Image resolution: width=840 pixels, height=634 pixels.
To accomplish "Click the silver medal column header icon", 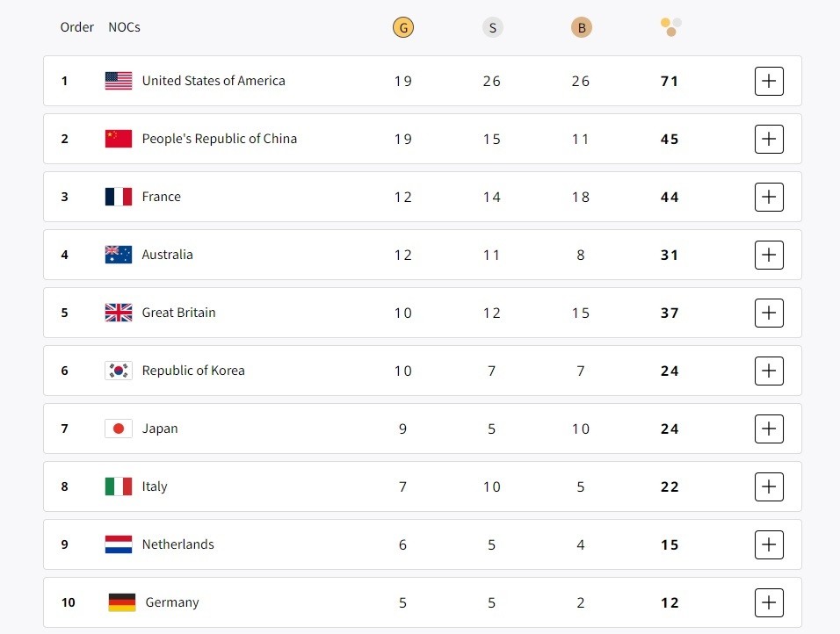I will pos(493,27).
